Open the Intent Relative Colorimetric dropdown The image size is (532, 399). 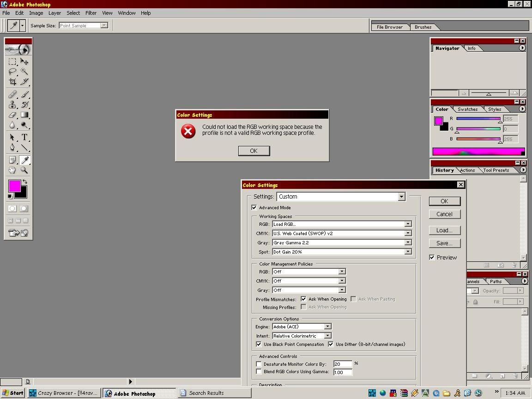point(302,336)
